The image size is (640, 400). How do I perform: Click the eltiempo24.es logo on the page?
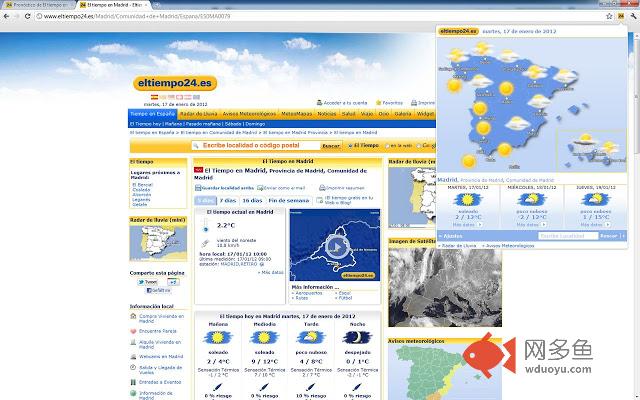(175, 83)
